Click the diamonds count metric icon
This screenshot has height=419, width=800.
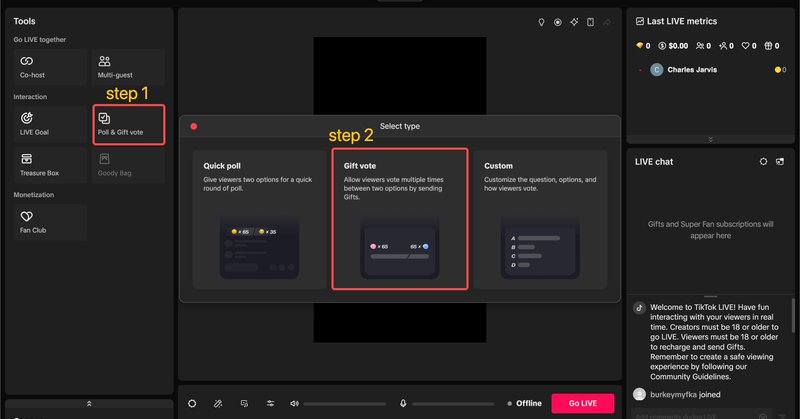(x=639, y=45)
